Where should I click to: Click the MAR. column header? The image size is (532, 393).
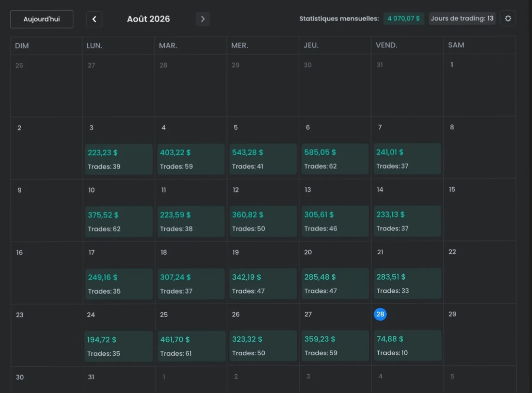(x=168, y=46)
